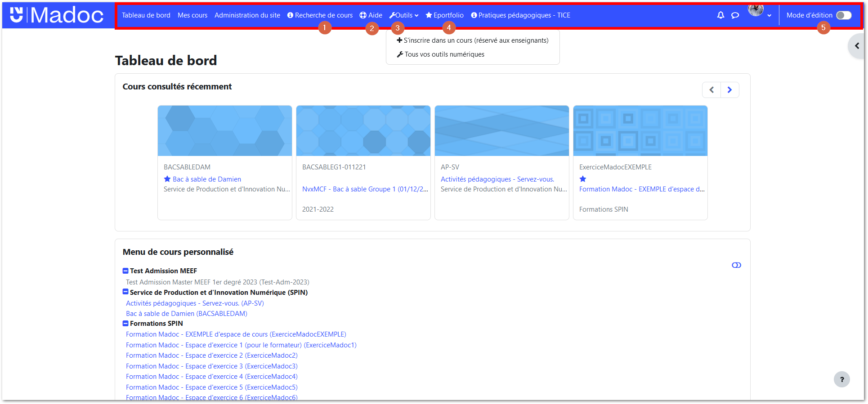The image size is (868, 404).
Task: Open the Eportfolio link
Action: coord(445,15)
